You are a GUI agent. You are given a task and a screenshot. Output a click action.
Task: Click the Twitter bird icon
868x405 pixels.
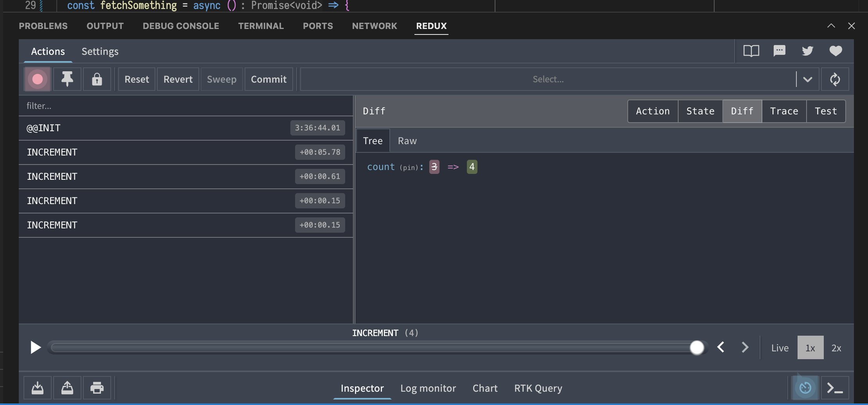807,51
